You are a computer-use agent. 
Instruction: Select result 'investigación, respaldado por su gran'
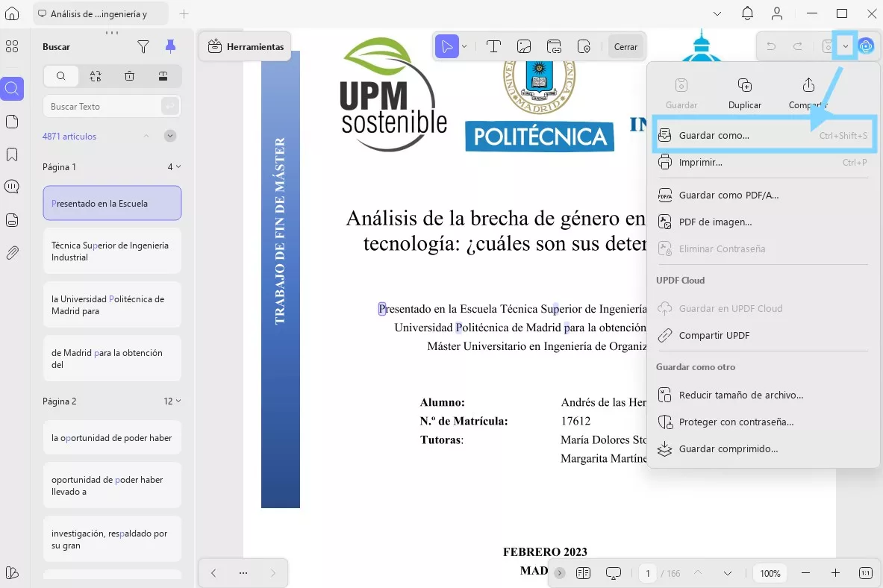(112, 539)
